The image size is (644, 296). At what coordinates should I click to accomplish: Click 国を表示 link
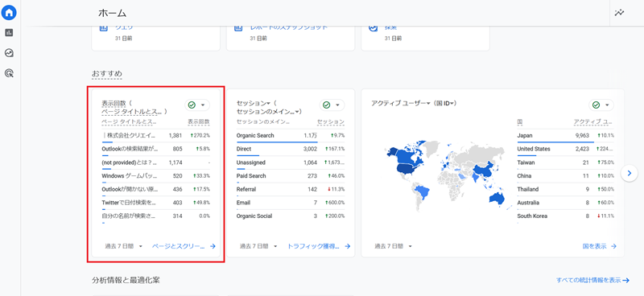pyautogui.click(x=600, y=246)
